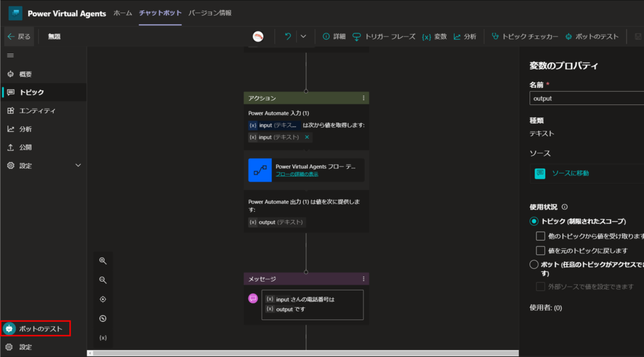Open フローの詳細の表示 link
The width and height of the screenshot is (644, 357).
tap(297, 174)
